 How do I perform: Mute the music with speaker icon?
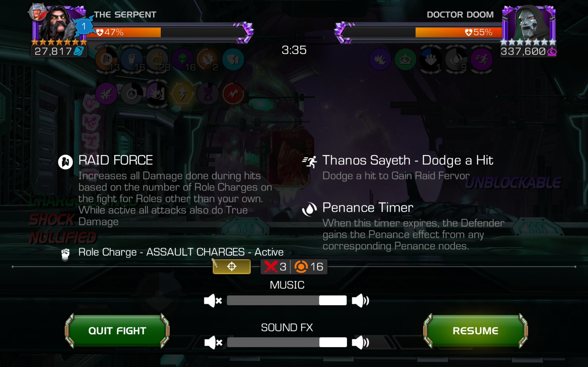pyautogui.click(x=213, y=300)
